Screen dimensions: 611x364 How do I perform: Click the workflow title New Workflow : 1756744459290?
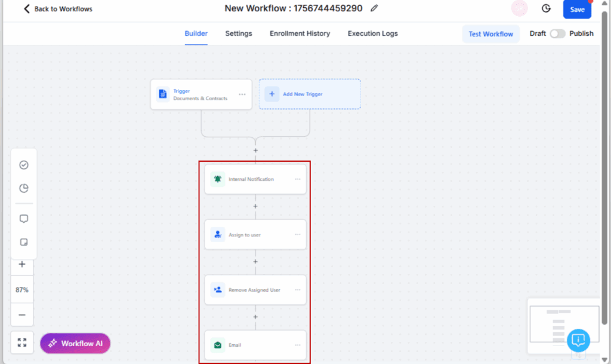(294, 8)
